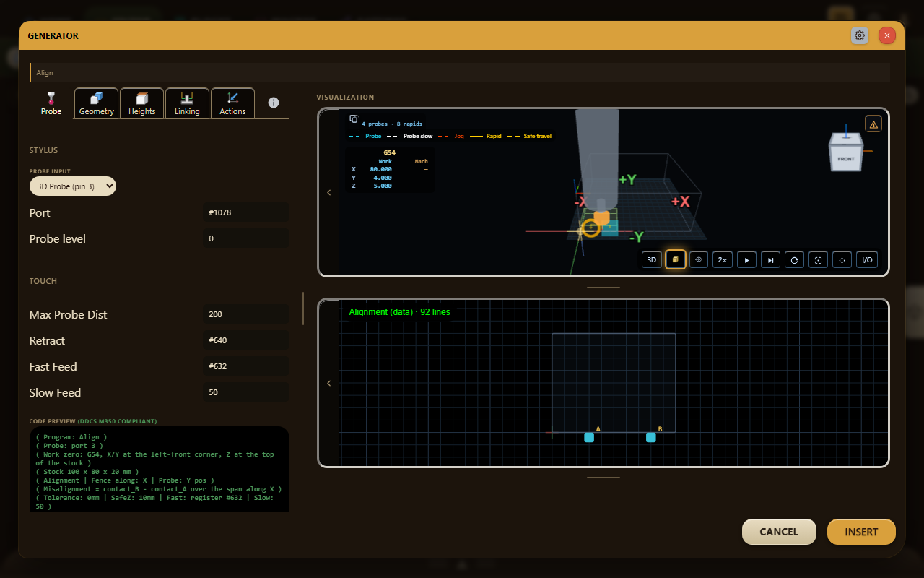Click the Insert button

(861, 532)
